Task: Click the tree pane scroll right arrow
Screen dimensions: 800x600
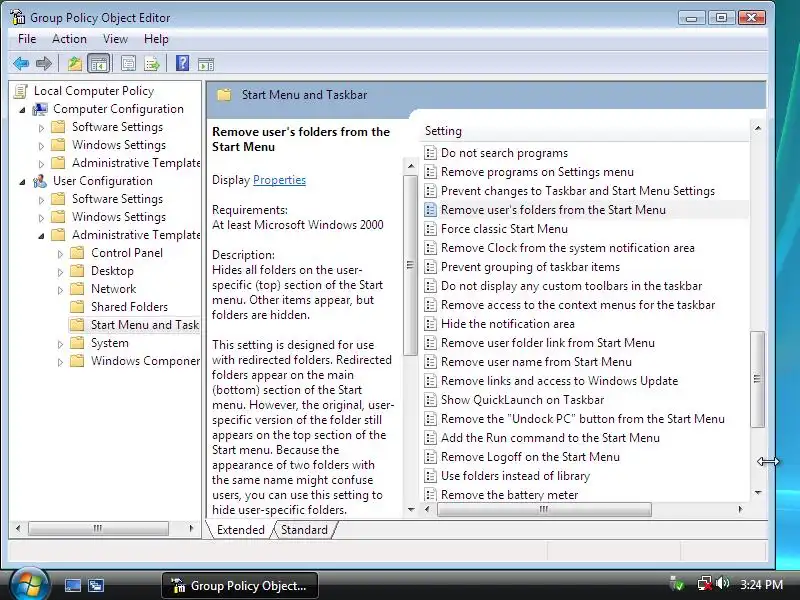Action: tap(191, 528)
